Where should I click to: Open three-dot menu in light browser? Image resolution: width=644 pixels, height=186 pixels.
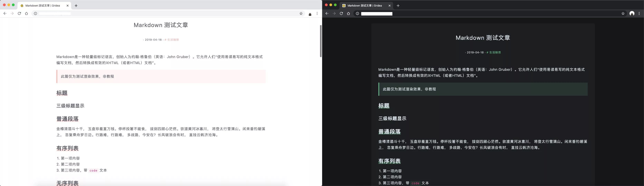(317, 13)
